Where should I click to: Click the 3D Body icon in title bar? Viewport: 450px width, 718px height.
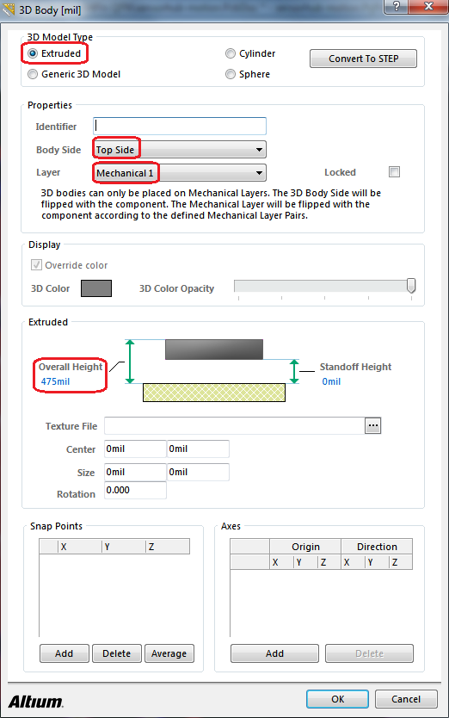click(9, 9)
